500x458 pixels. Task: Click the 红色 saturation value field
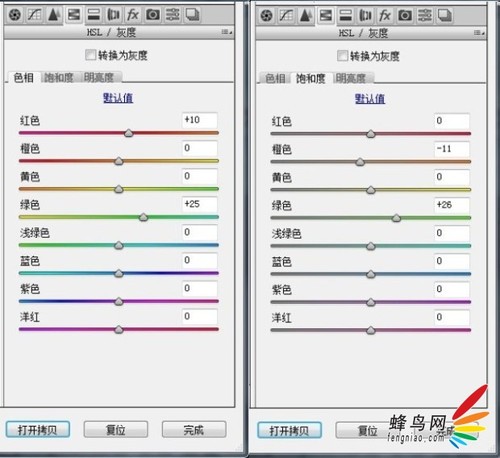click(452, 121)
